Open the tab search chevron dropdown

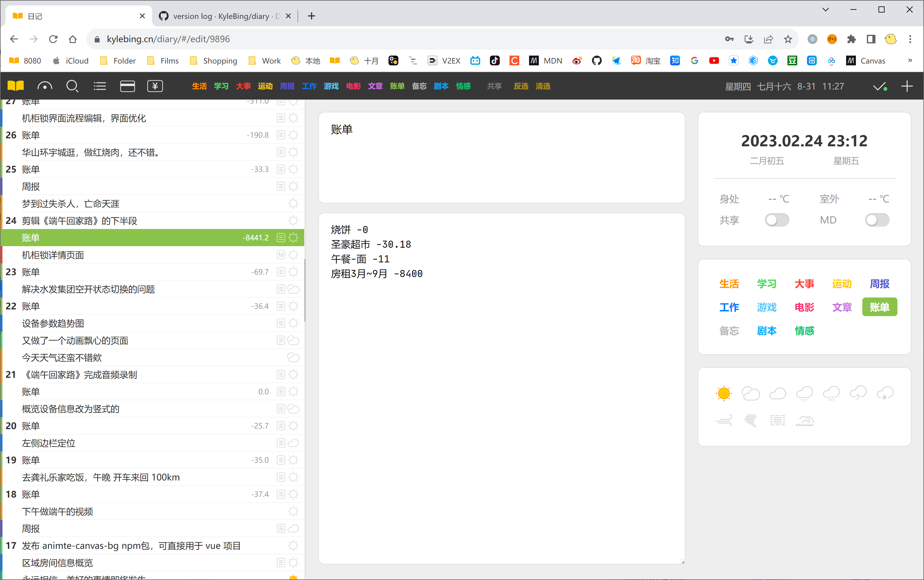[x=825, y=9]
